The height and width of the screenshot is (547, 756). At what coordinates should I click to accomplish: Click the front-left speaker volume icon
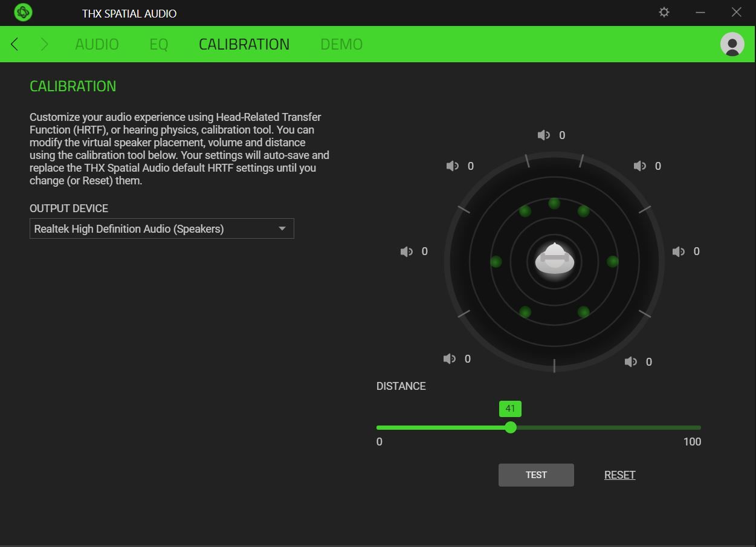tap(452, 166)
